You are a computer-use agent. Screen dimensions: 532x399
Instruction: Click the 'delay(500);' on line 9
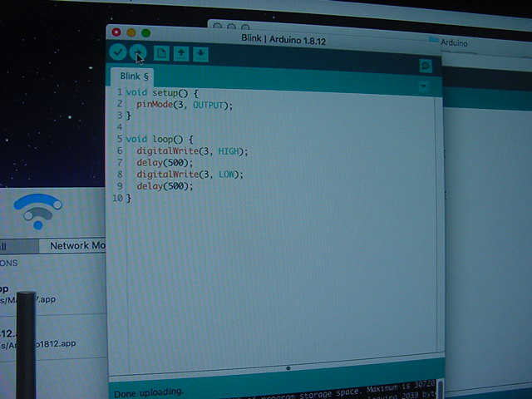(165, 186)
